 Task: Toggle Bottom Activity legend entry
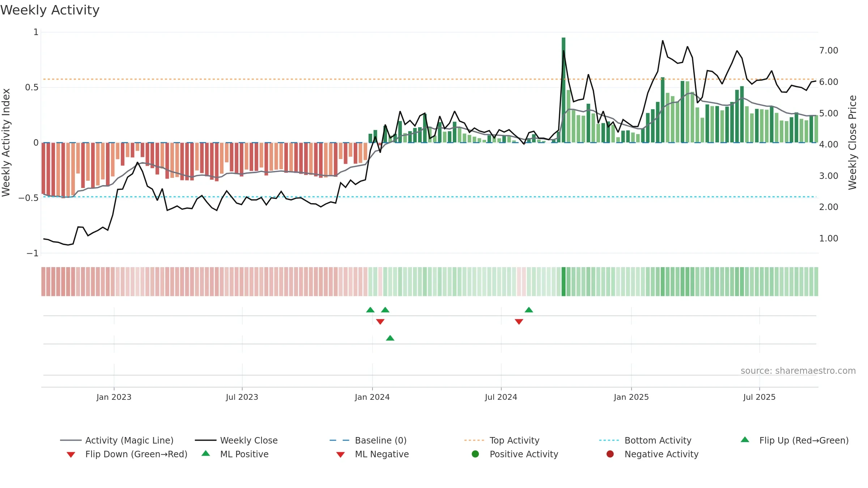(645, 440)
